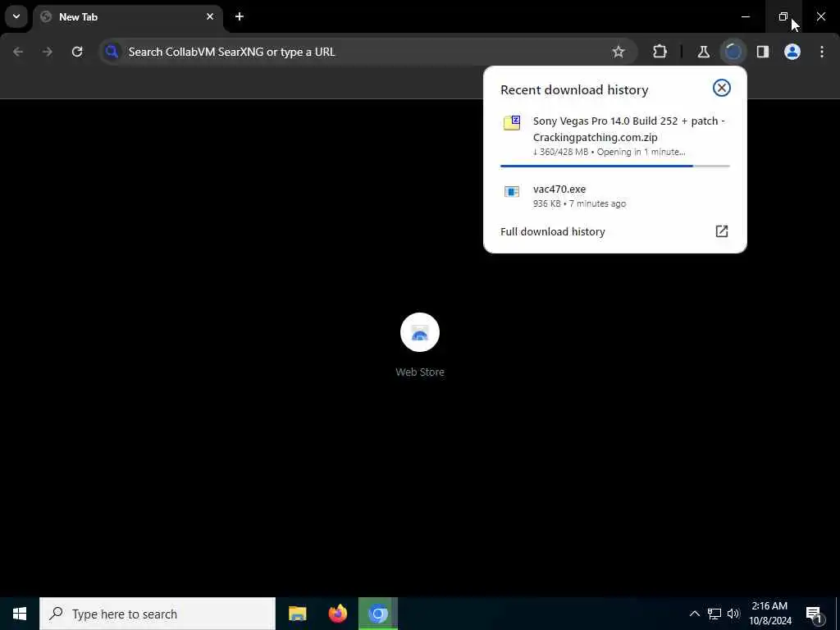The width and height of the screenshot is (840, 630).
Task: Click the search engine icon in address bar
Action: (112, 52)
